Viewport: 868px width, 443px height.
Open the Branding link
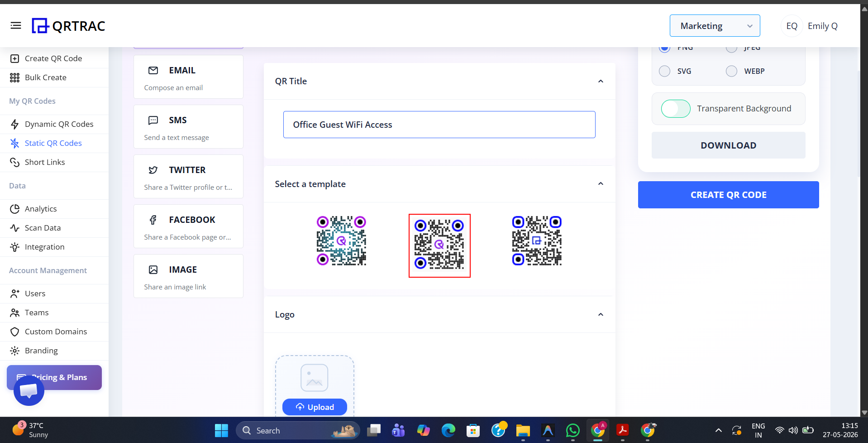[x=41, y=351]
